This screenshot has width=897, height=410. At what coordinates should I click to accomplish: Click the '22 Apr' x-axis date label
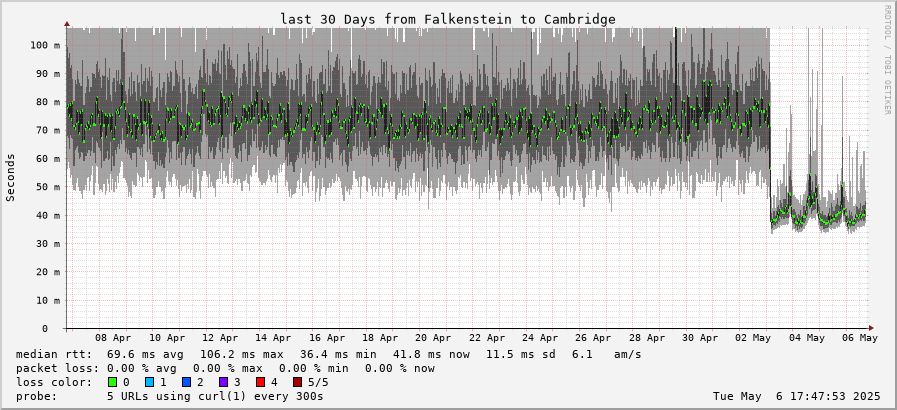tap(489, 338)
